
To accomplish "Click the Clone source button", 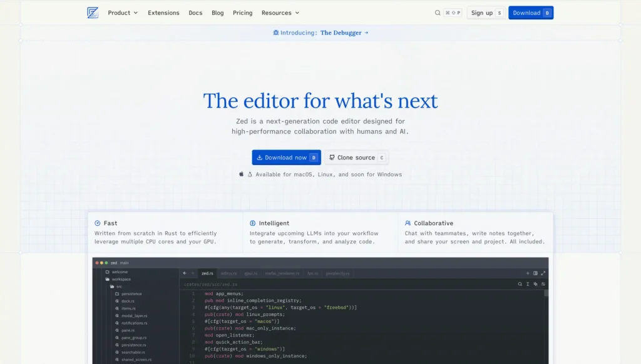I will pyautogui.click(x=356, y=157).
